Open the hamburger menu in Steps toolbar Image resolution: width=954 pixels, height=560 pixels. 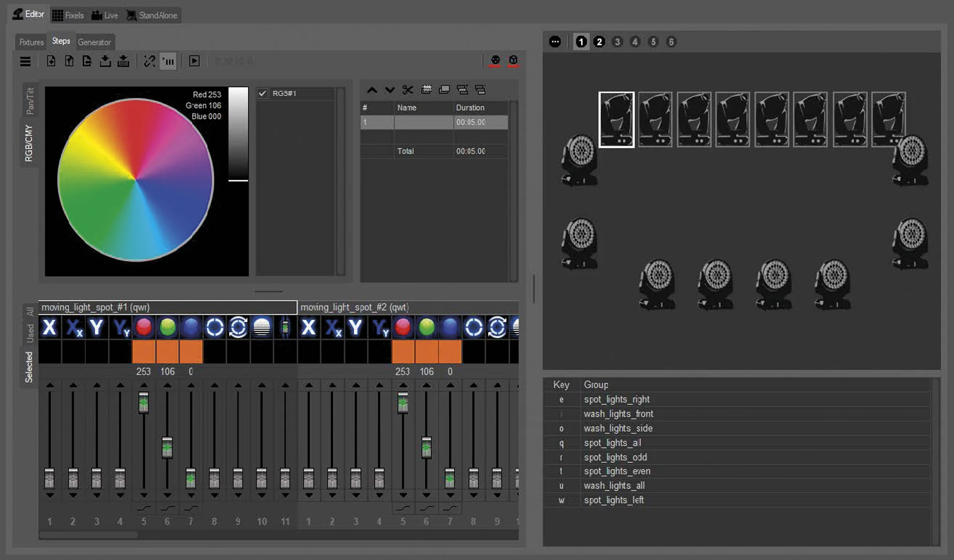(25, 61)
